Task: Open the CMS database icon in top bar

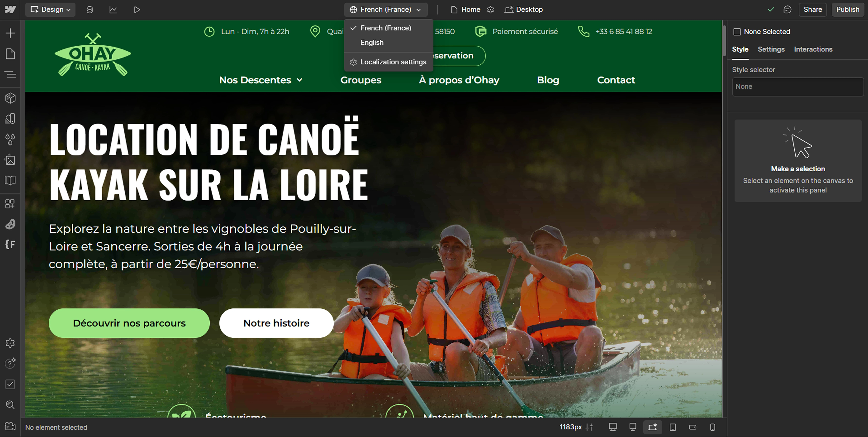Action: point(90,10)
